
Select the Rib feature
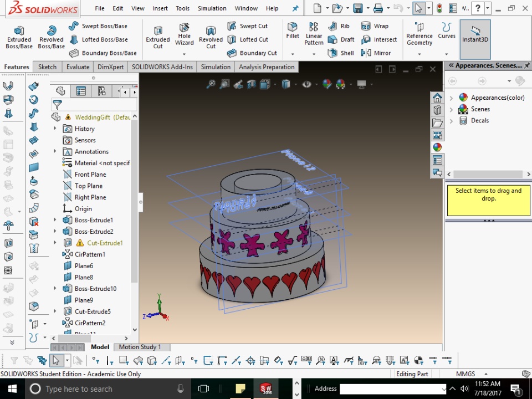pos(339,26)
